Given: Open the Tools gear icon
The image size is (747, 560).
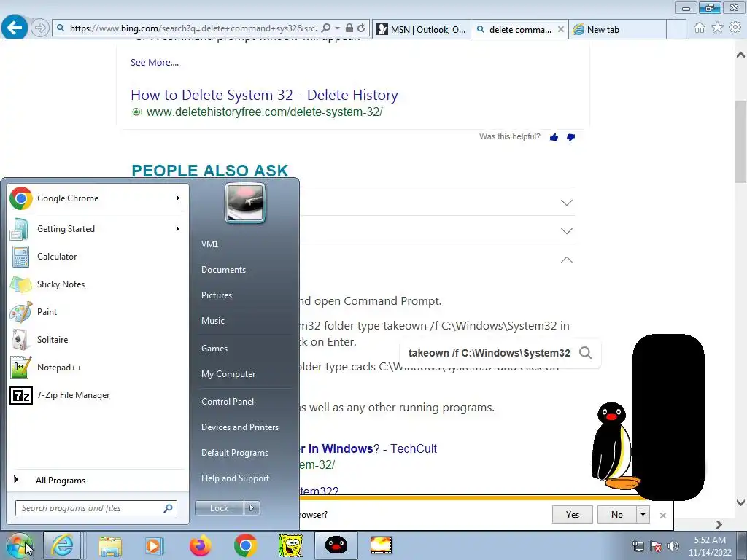Looking at the screenshot, I should pos(735,28).
